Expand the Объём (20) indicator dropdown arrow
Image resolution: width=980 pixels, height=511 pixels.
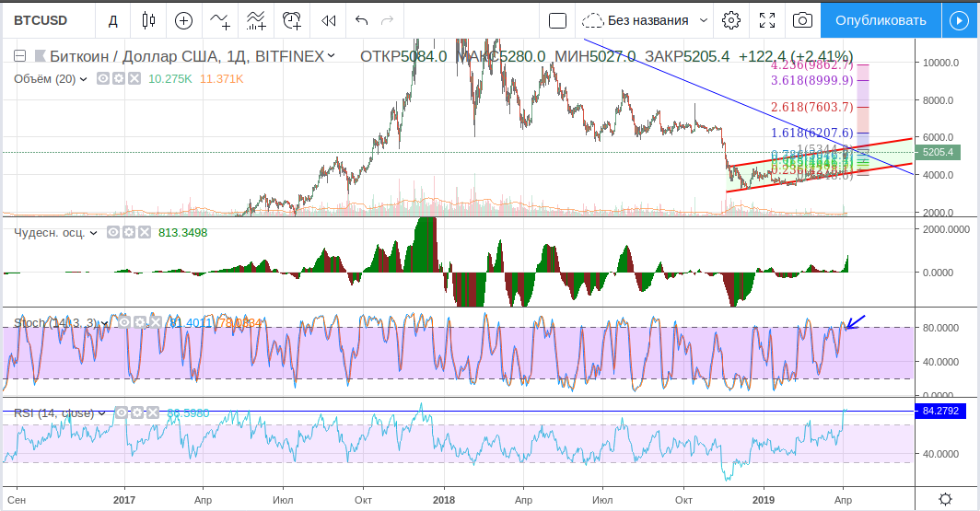pyautogui.click(x=84, y=79)
